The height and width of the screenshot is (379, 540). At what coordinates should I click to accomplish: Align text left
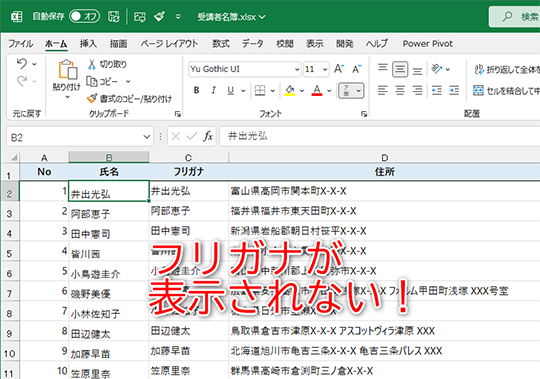point(383,91)
